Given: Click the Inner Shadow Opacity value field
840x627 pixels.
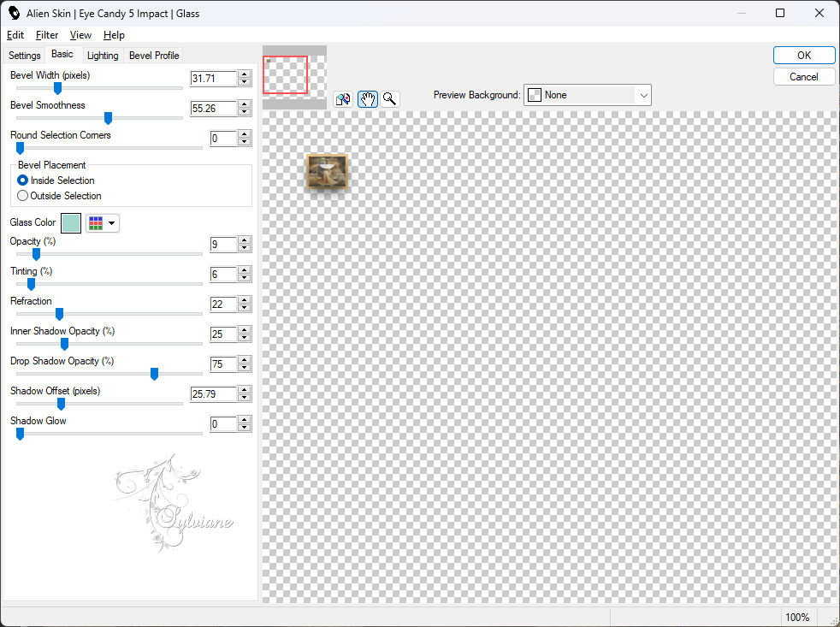Looking at the screenshot, I should pyautogui.click(x=223, y=334).
